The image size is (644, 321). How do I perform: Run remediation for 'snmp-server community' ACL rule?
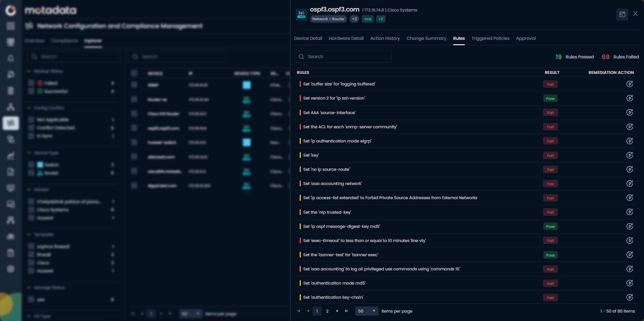pos(629,127)
